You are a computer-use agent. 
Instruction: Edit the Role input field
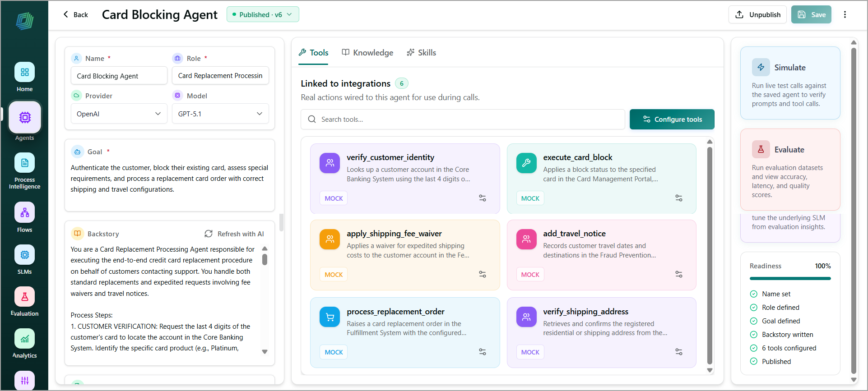pos(220,76)
